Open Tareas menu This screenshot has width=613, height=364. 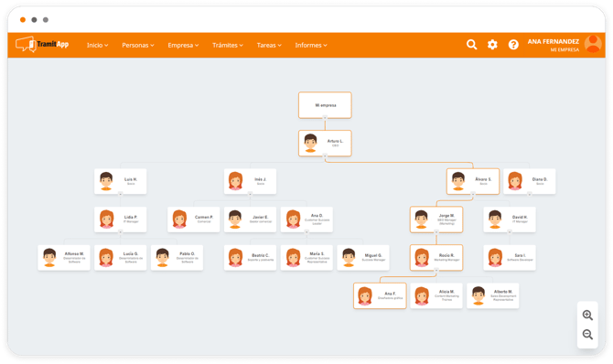click(x=269, y=46)
